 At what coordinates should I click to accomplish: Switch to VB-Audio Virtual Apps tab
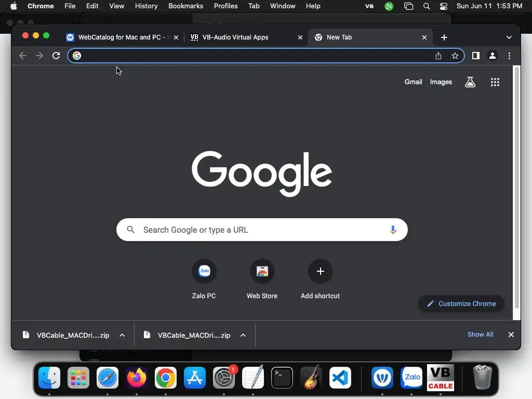[x=235, y=37]
